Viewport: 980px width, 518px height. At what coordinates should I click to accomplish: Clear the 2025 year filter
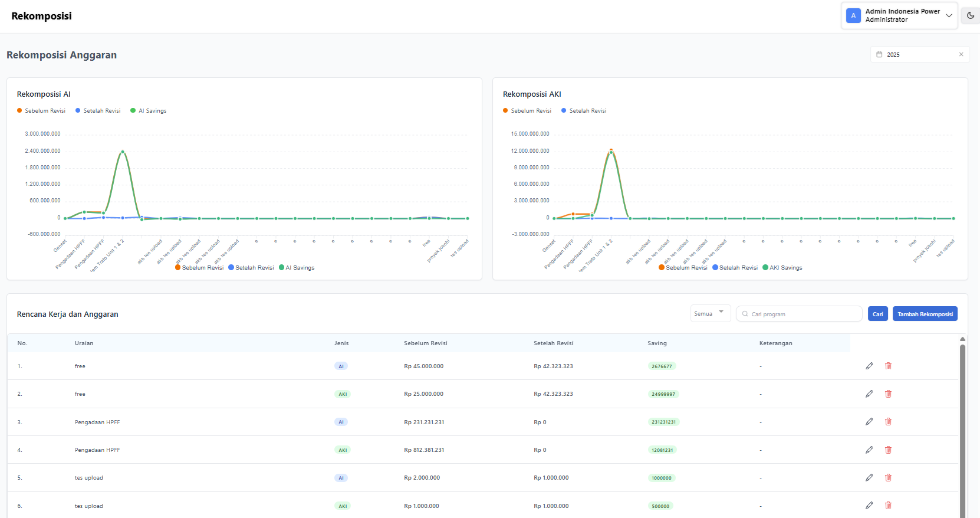pos(961,54)
